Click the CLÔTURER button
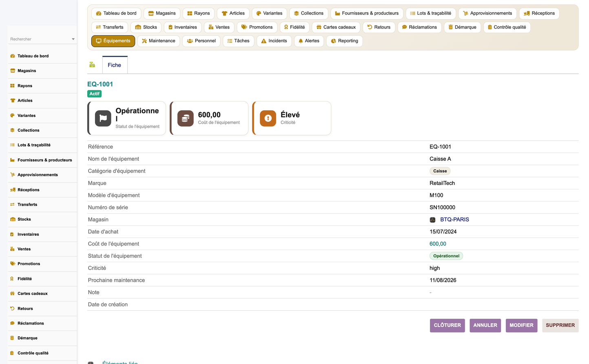Image resolution: width=589 pixels, height=364 pixels. [x=447, y=325]
